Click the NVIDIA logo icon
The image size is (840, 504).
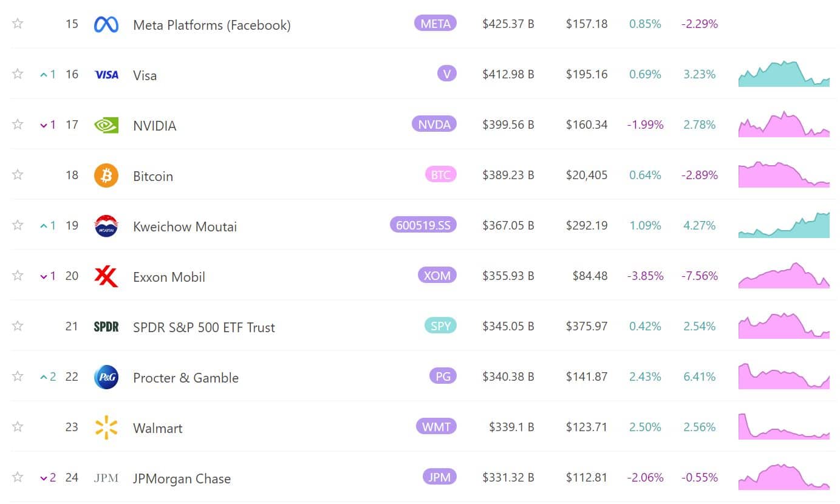tap(106, 125)
